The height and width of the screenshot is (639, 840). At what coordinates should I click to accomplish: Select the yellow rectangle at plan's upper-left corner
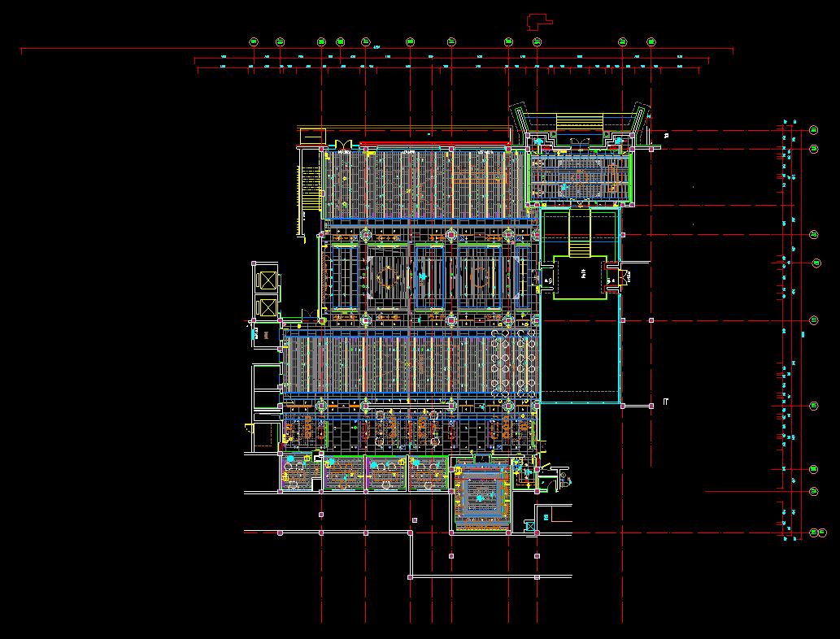pyautogui.click(x=312, y=136)
